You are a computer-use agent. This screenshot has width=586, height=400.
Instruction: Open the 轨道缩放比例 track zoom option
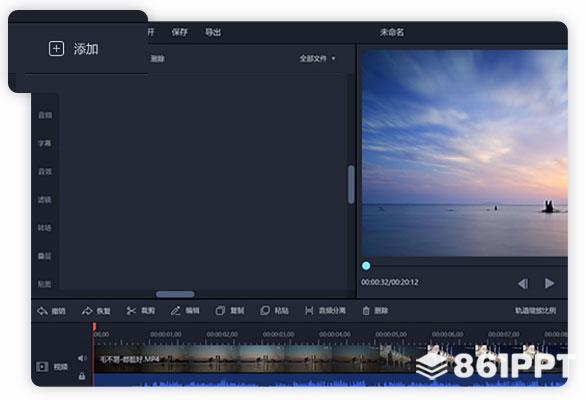click(535, 311)
